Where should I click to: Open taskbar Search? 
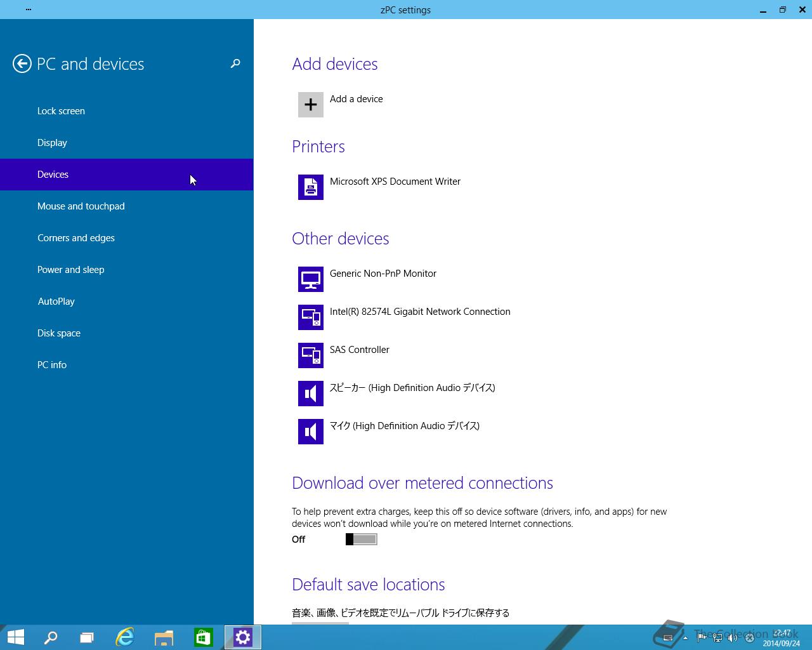[x=51, y=637]
